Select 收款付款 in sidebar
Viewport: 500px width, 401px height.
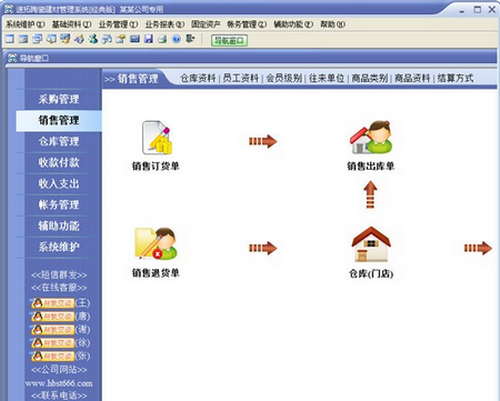pyautogui.click(x=59, y=163)
